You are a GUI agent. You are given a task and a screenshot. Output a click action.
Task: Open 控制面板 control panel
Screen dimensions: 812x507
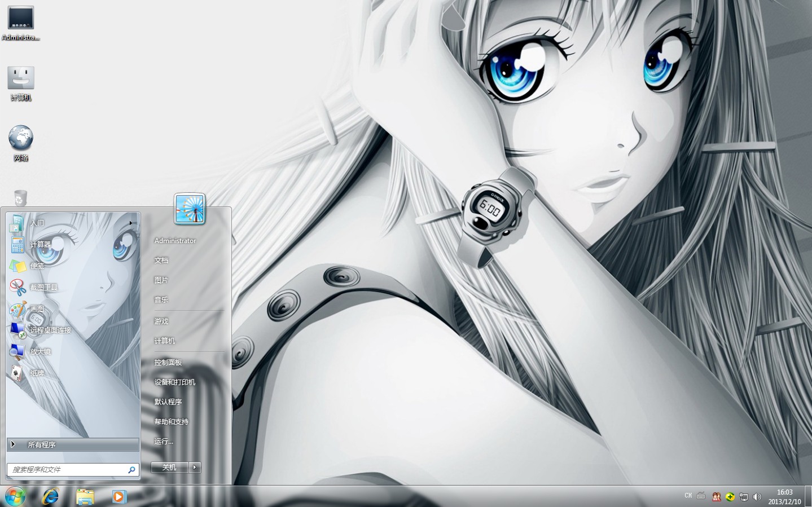168,363
